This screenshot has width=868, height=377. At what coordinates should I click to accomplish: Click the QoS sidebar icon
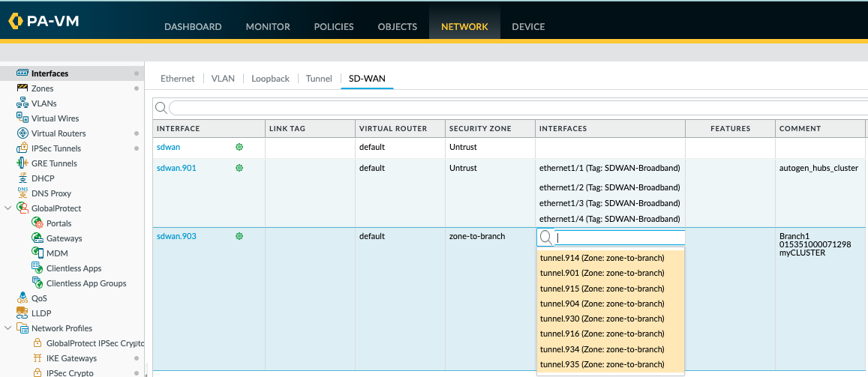point(23,298)
